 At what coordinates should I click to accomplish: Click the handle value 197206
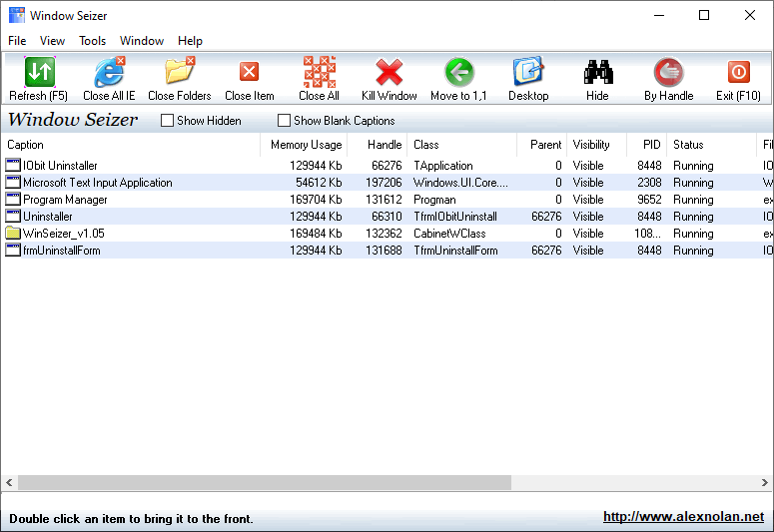(x=385, y=183)
